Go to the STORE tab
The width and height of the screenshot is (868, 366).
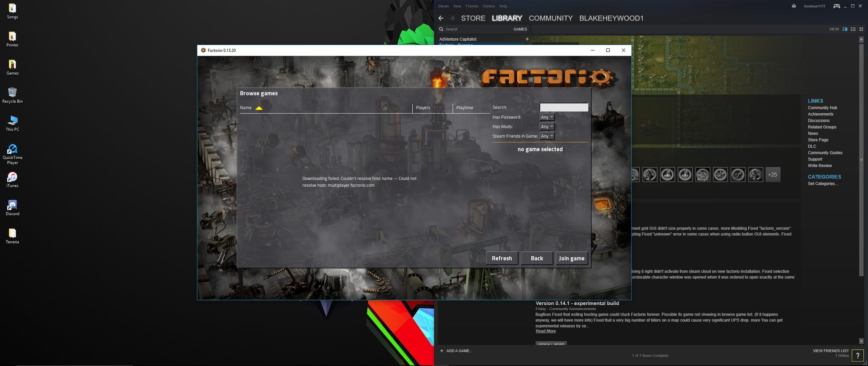[x=473, y=18]
